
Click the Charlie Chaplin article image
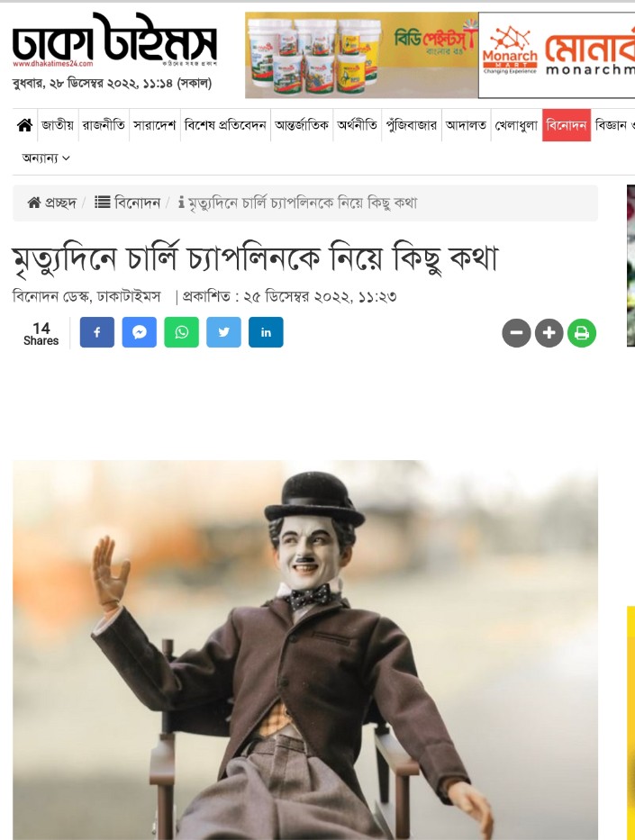305,650
